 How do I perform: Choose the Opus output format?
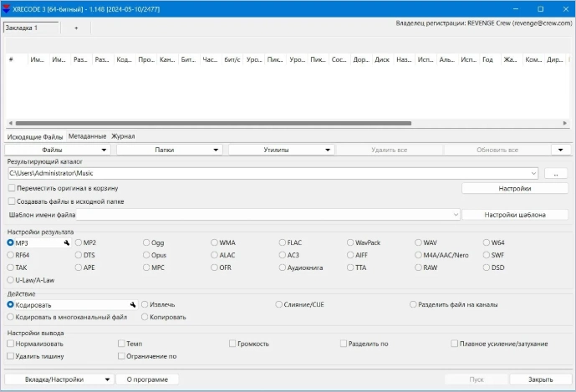click(147, 255)
